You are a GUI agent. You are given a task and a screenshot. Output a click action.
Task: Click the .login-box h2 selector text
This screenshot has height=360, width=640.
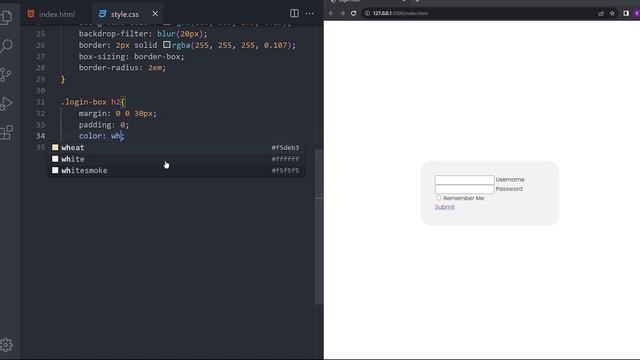point(91,102)
